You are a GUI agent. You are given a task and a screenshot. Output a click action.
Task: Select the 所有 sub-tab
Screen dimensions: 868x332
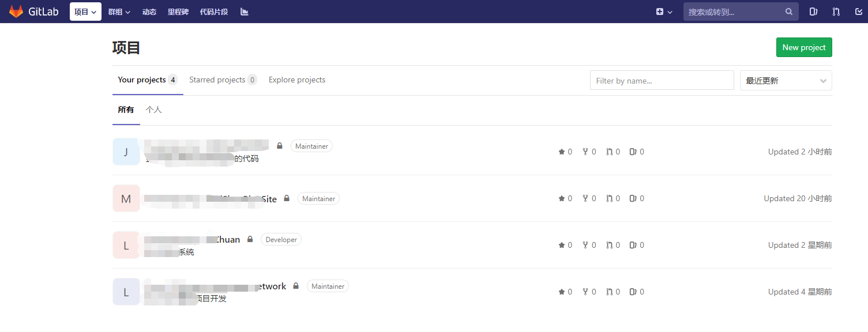pyautogui.click(x=126, y=110)
